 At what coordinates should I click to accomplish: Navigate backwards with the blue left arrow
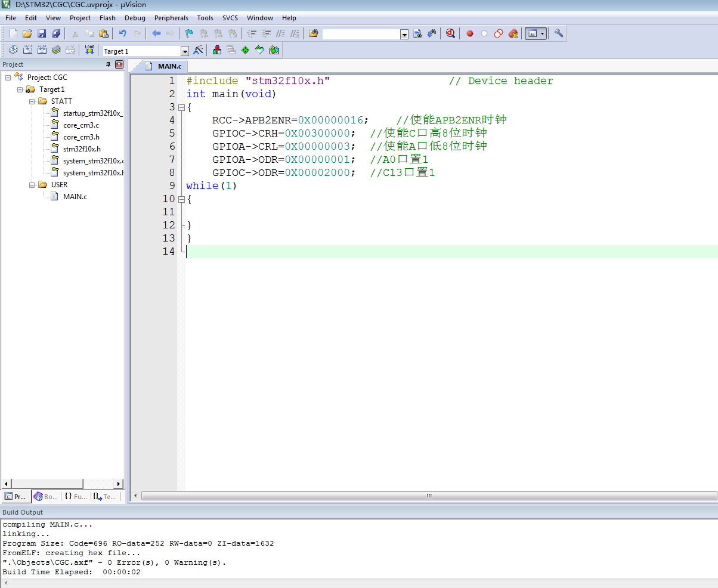156,33
